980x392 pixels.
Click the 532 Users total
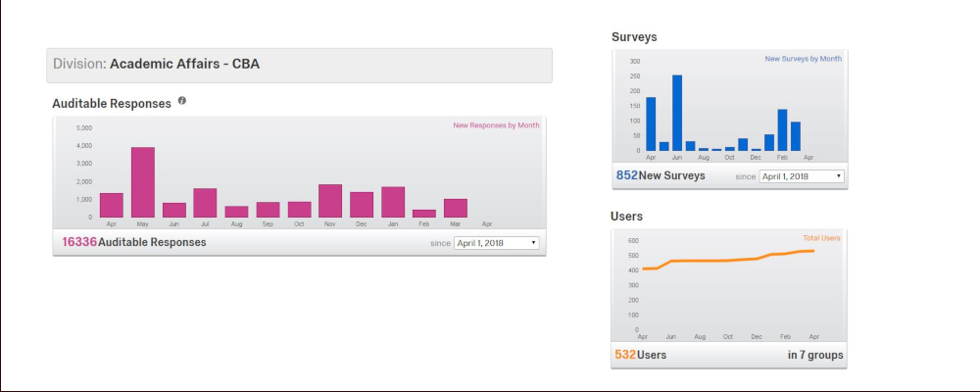[x=640, y=355]
